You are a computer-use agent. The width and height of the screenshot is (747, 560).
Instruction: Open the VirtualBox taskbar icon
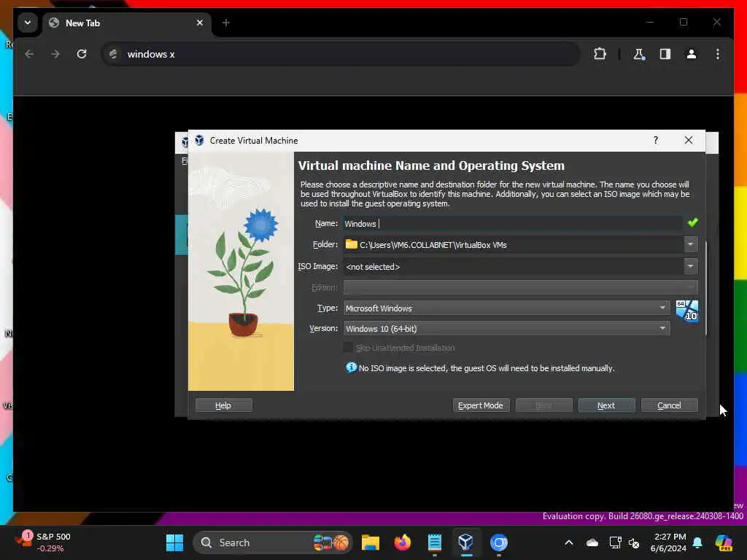(x=466, y=542)
